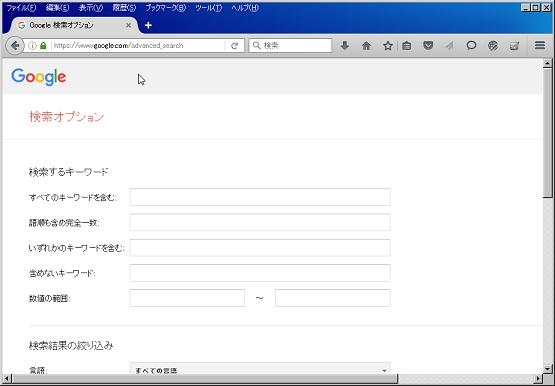The height and width of the screenshot is (386, 555).
Task: Open the ファイル menu
Action: (x=21, y=8)
